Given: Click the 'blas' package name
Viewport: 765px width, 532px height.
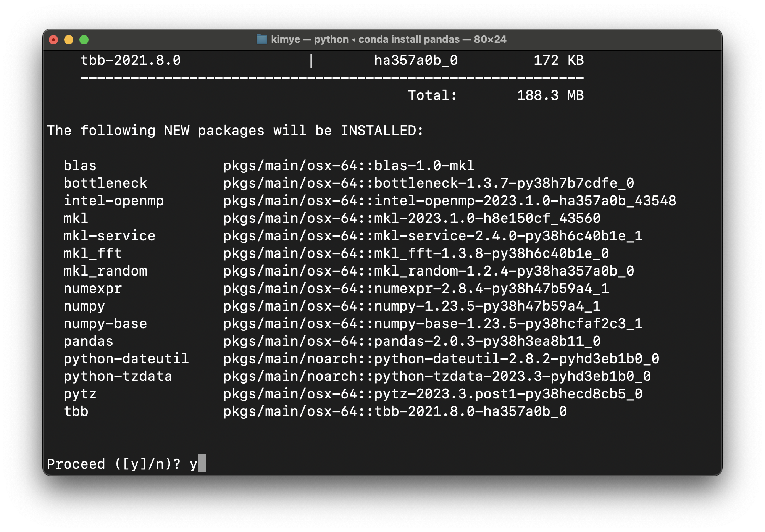Looking at the screenshot, I should pyautogui.click(x=80, y=166).
